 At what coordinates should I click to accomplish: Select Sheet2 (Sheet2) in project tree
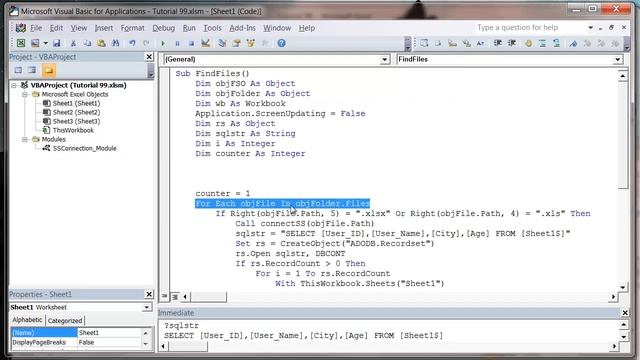76,112
